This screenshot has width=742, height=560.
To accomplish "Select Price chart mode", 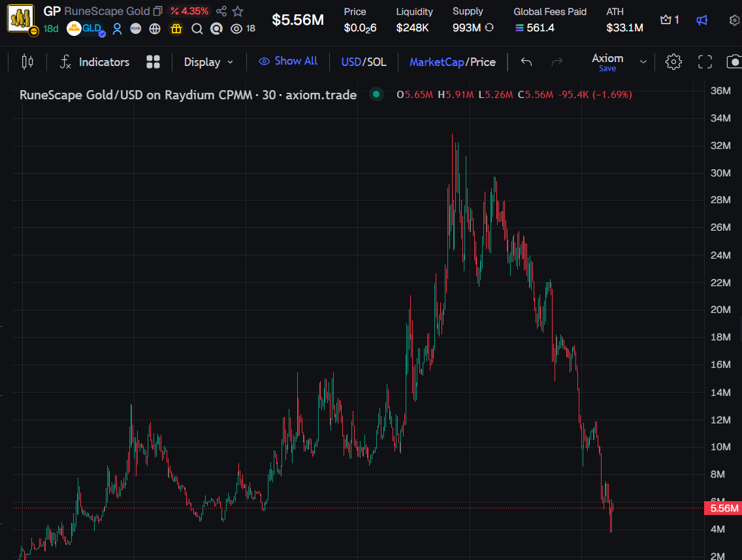I will (x=483, y=62).
